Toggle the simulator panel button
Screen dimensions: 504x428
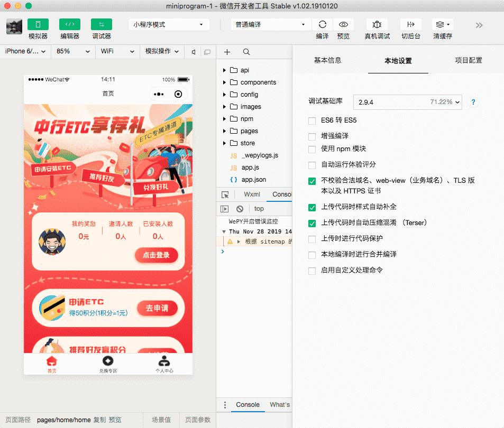coord(38,25)
